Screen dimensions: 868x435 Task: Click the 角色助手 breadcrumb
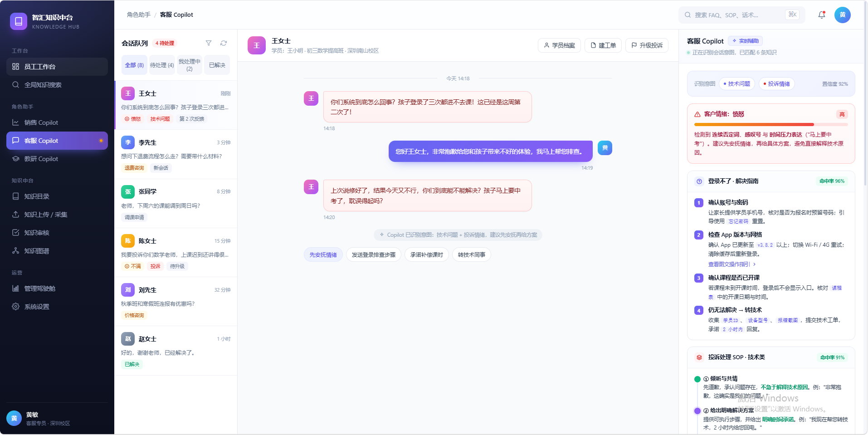pos(139,15)
